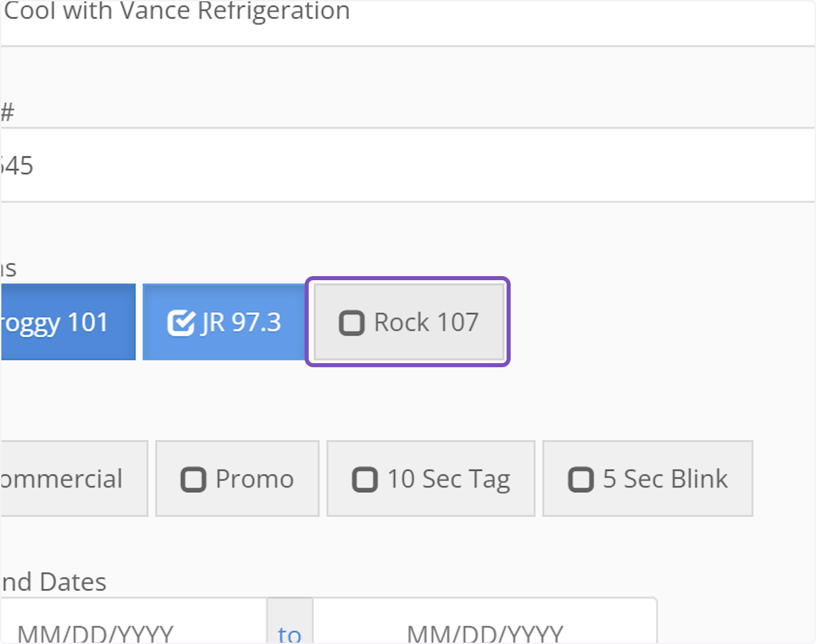Click the empty checkbox icon beside Promo
Viewport: 816px width, 644px height.
[193, 479]
